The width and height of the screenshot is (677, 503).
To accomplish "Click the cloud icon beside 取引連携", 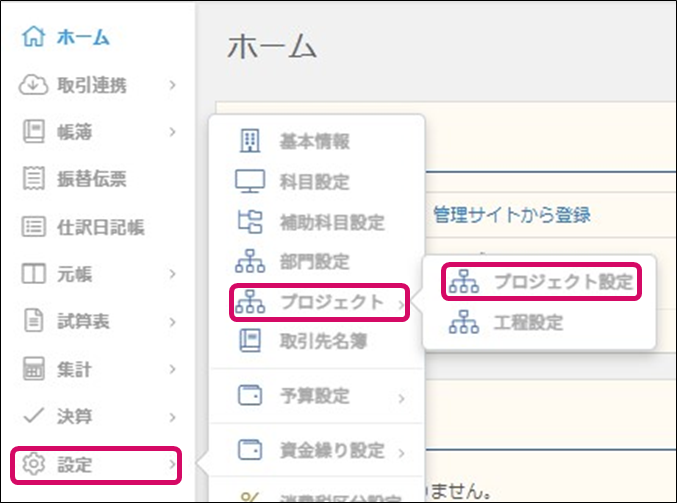I will pyautogui.click(x=31, y=85).
